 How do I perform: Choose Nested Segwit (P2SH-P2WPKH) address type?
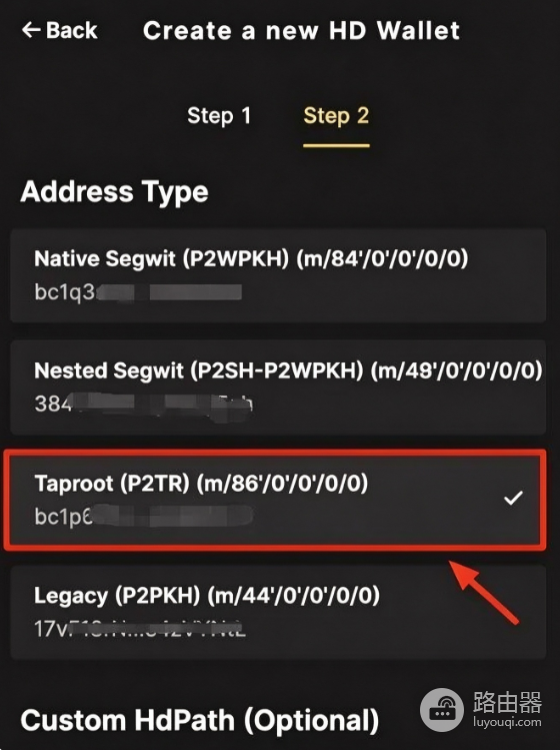tap(278, 387)
